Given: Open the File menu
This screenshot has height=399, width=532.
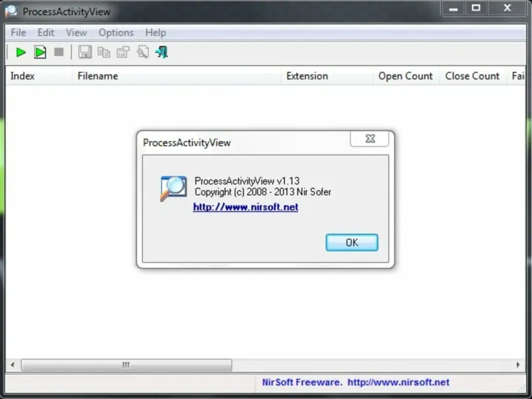Looking at the screenshot, I should [x=19, y=33].
